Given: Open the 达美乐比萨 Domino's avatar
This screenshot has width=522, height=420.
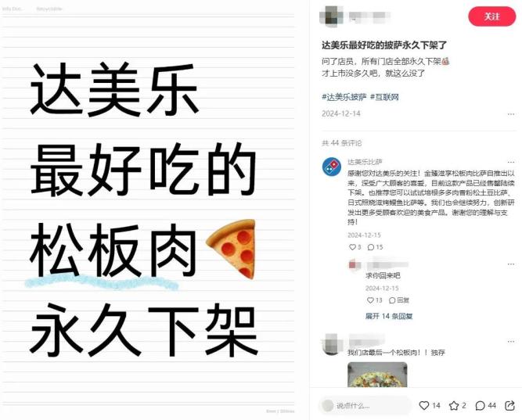Looking at the screenshot, I should click(332, 167).
